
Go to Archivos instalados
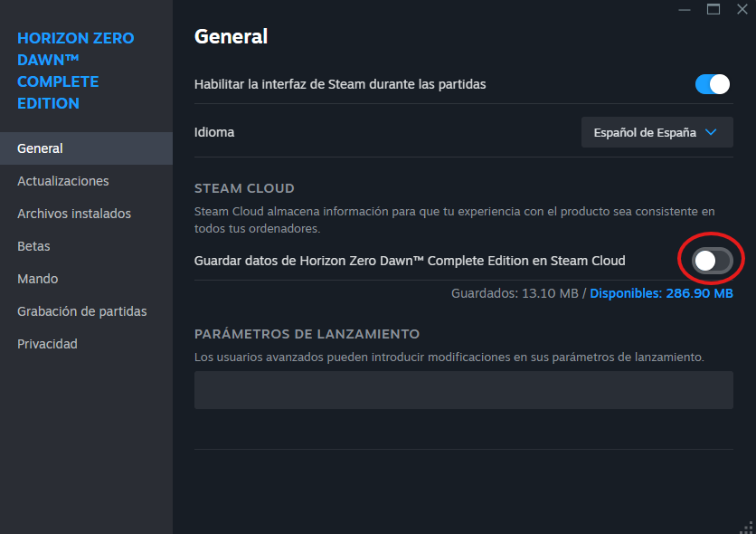point(74,214)
